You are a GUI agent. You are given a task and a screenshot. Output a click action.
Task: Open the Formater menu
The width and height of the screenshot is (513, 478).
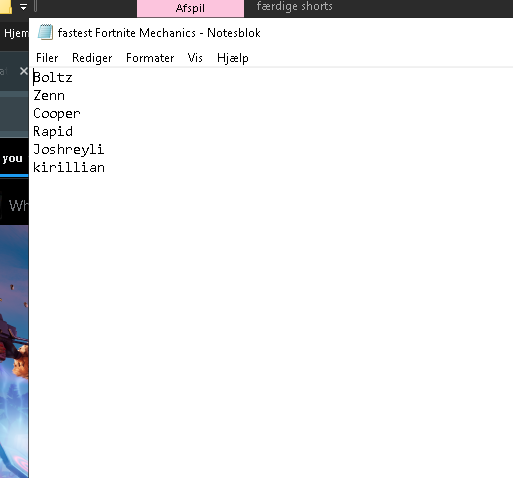(x=150, y=58)
